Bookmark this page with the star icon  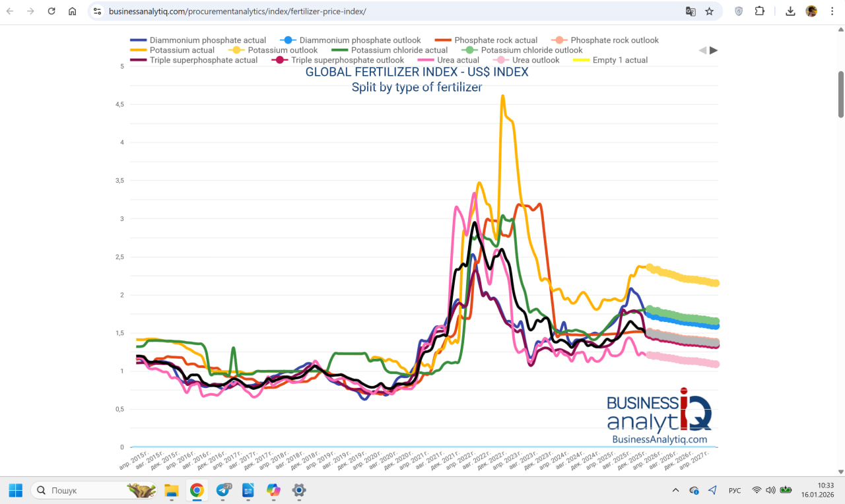(x=710, y=11)
